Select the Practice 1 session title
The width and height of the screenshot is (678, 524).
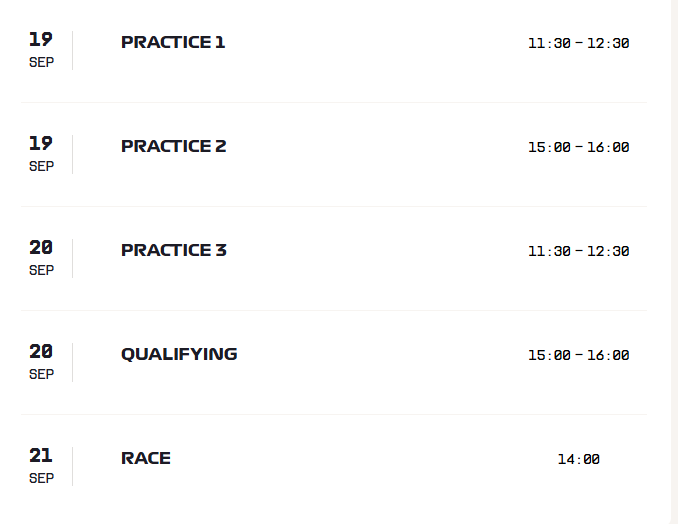173,42
